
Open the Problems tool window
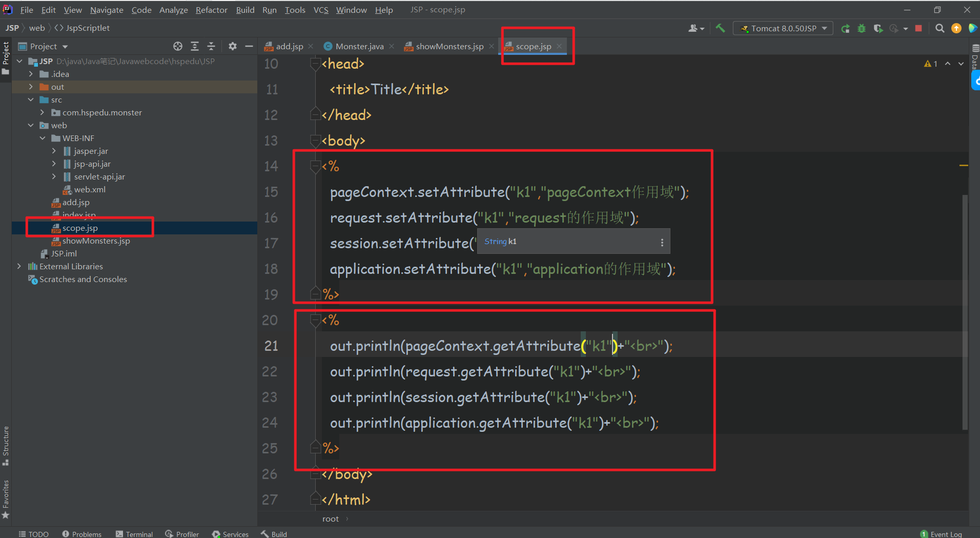[x=82, y=534]
